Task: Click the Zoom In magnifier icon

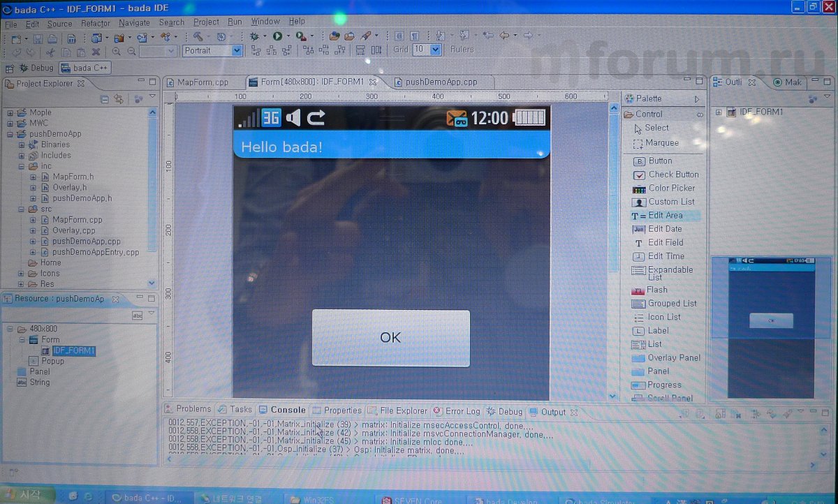Action: point(117,51)
